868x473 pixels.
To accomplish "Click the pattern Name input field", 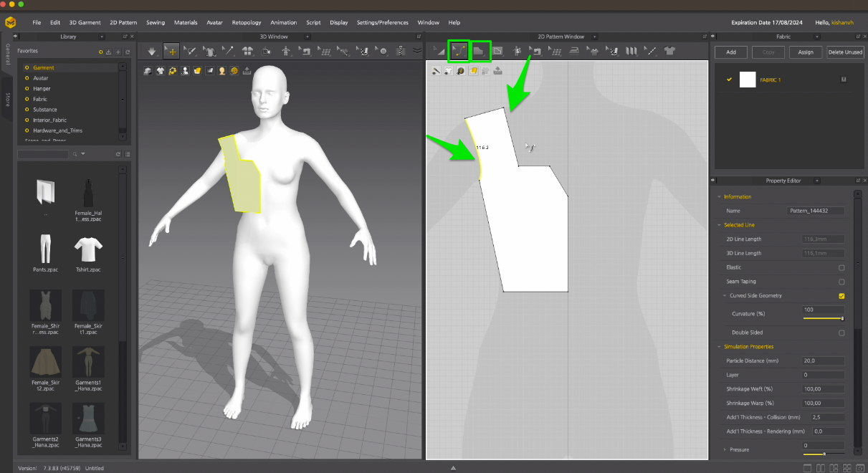I will [815, 211].
